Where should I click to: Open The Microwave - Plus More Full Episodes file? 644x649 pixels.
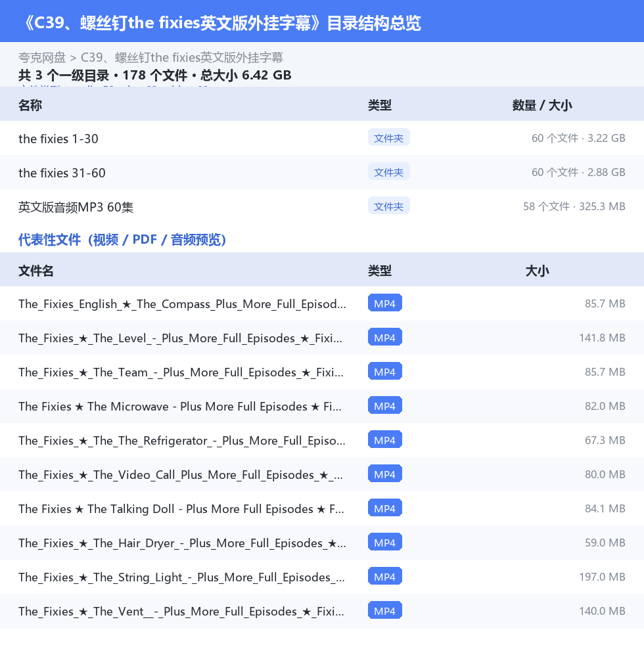[180, 407]
